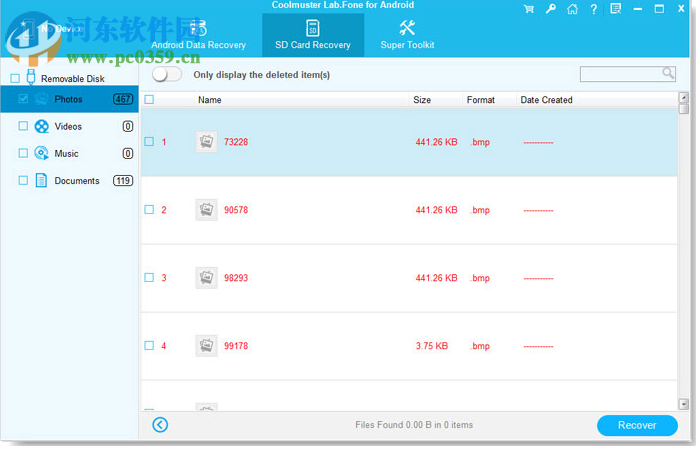Select Photos category in sidebar

[x=69, y=99]
